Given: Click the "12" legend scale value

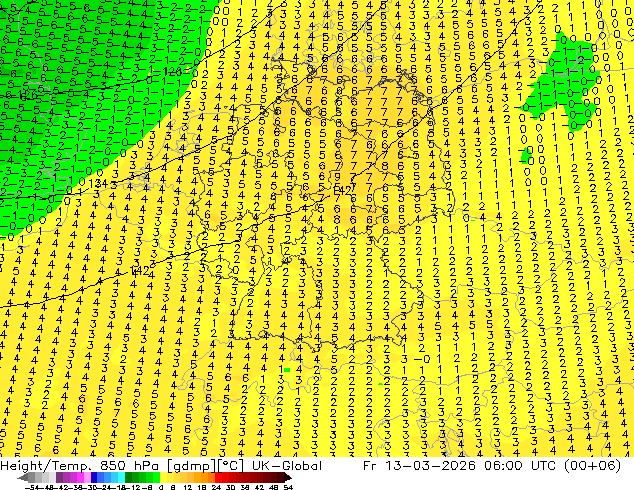Looking at the screenshot, I should [187, 488].
